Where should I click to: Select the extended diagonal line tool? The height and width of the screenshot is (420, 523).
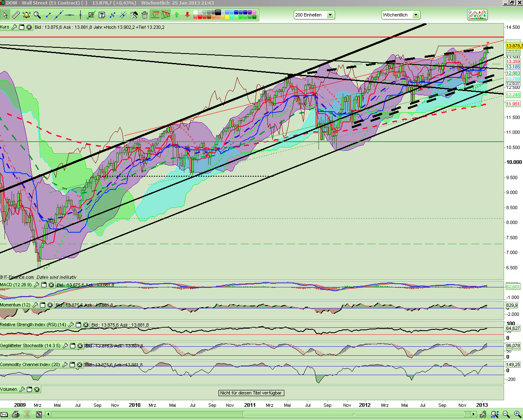[59, 15]
